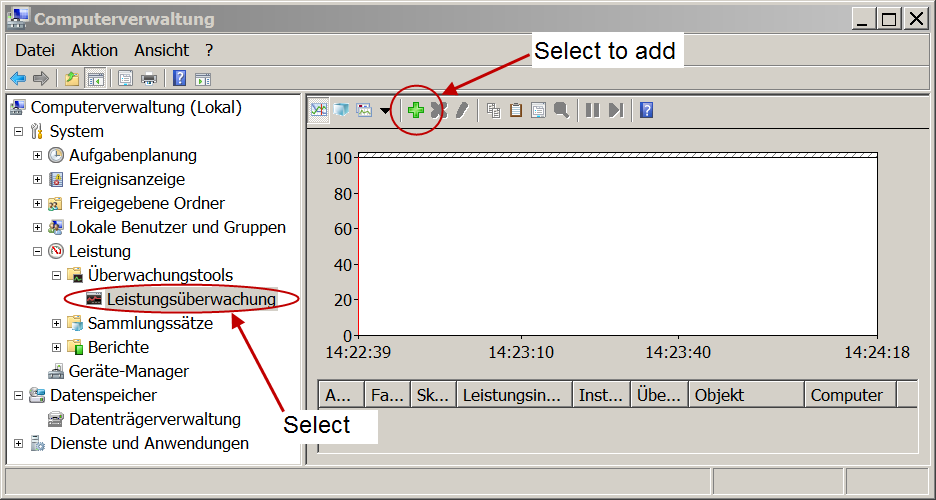
Task: Click the Leistungsin... column header
Action: [x=515, y=395]
